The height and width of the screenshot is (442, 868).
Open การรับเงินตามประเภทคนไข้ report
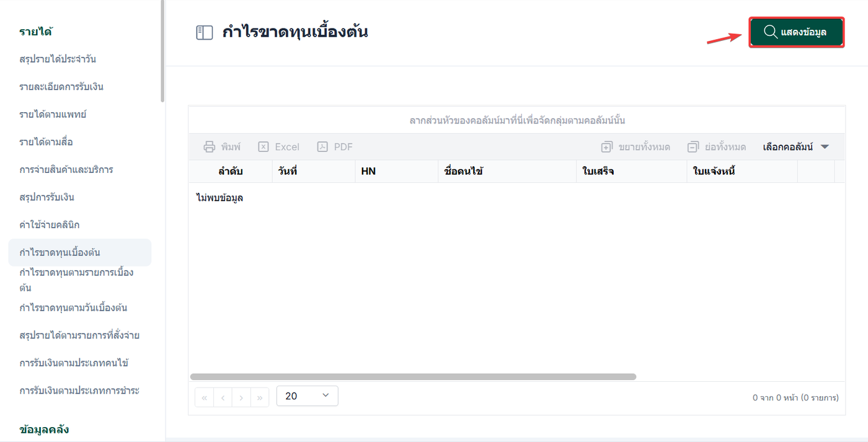click(x=74, y=363)
